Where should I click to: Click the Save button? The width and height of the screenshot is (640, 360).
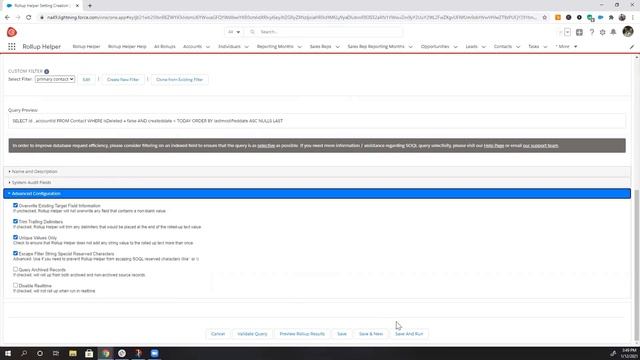pyautogui.click(x=342, y=334)
